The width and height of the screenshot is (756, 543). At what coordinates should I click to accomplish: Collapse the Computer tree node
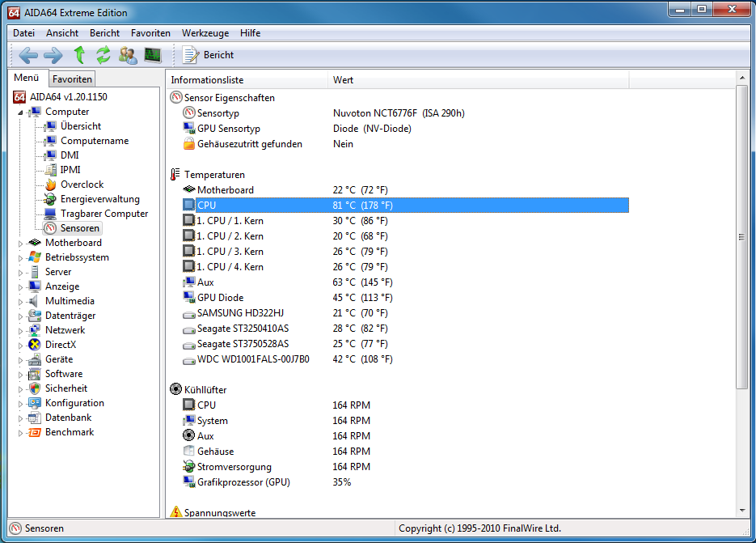[x=20, y=112]
